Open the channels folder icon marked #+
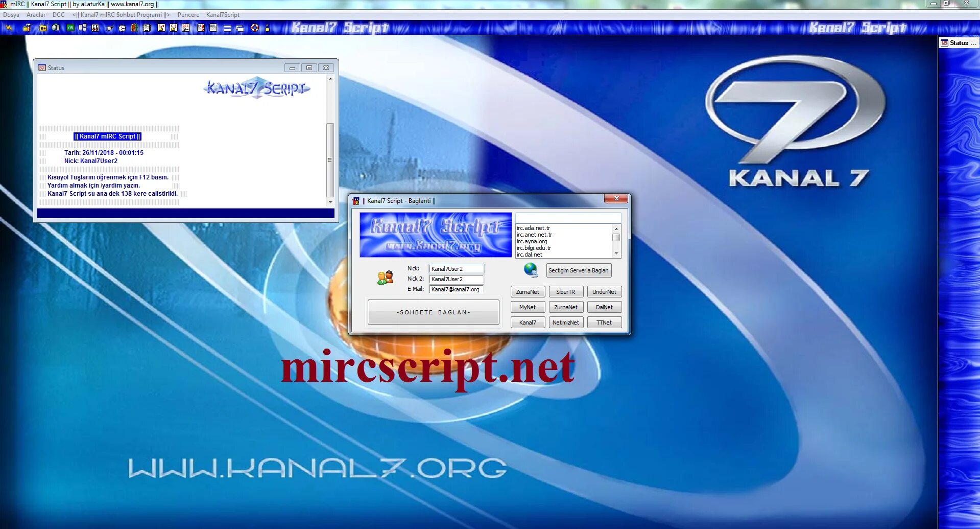 tap(43, 28)
